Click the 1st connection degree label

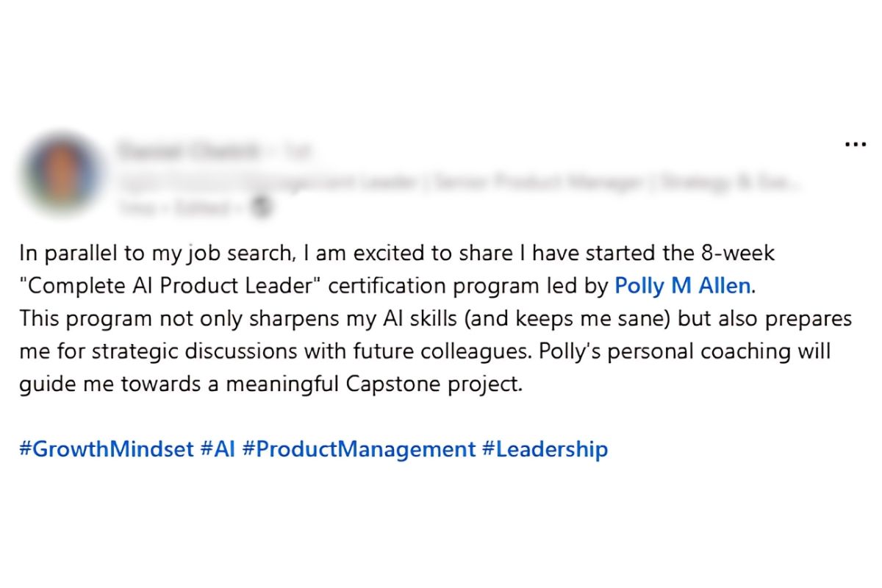click(298, 151)
